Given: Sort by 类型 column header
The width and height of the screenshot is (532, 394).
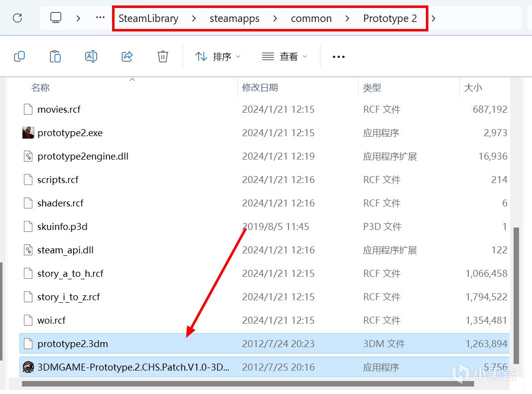Looking at the screenshot, I should (x=372, y=88).
